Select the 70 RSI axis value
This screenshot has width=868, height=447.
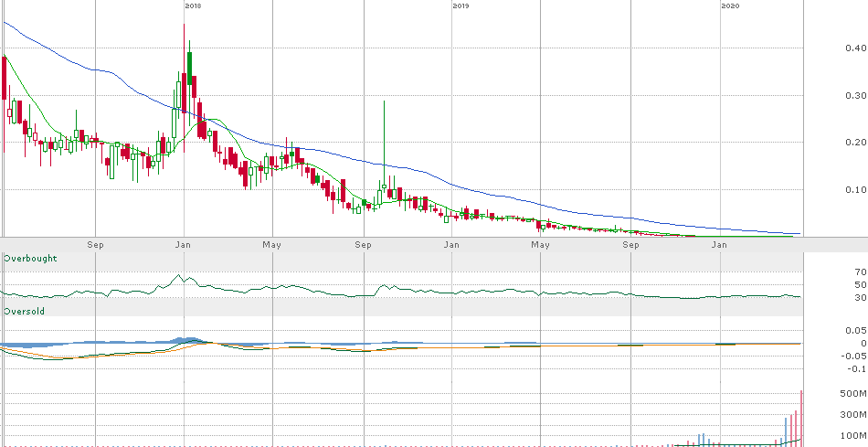point(860,272)
